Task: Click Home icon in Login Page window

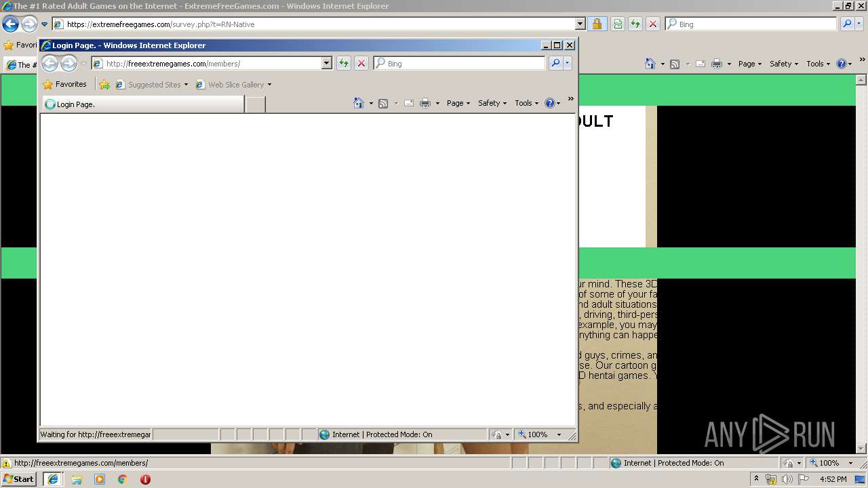Action: tap(359, 103)
